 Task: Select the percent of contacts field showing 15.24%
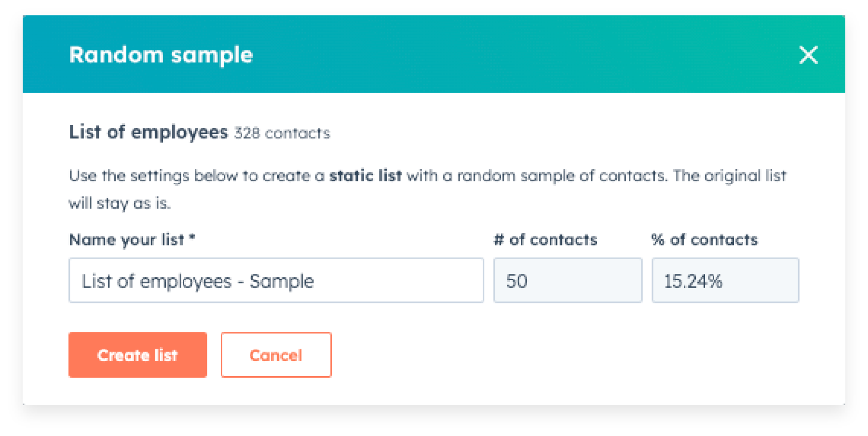pos(725,280)
